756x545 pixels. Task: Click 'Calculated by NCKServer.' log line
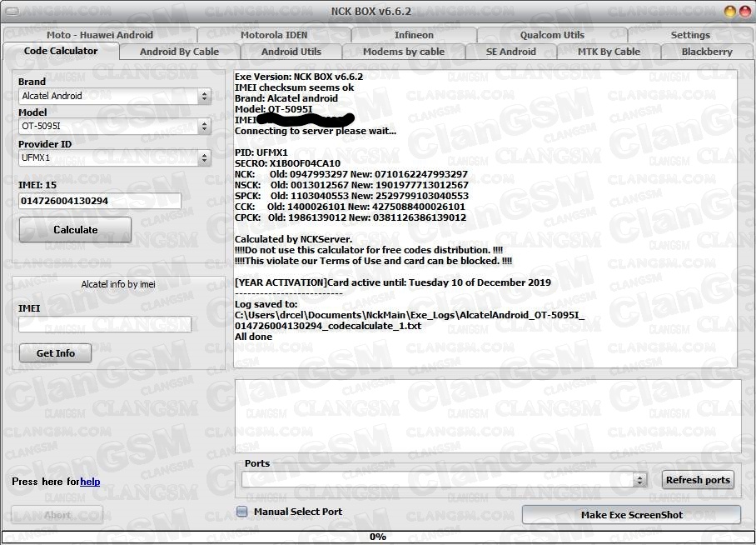293,239
